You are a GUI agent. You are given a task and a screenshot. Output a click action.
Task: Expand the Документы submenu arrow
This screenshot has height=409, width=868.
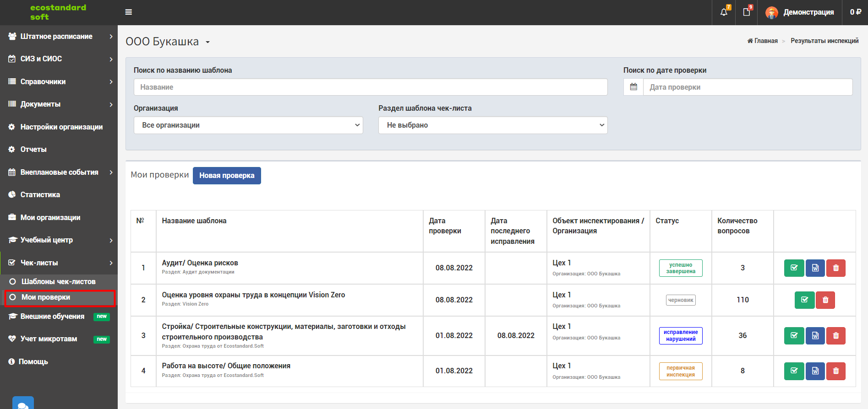[x=111, y=104]
